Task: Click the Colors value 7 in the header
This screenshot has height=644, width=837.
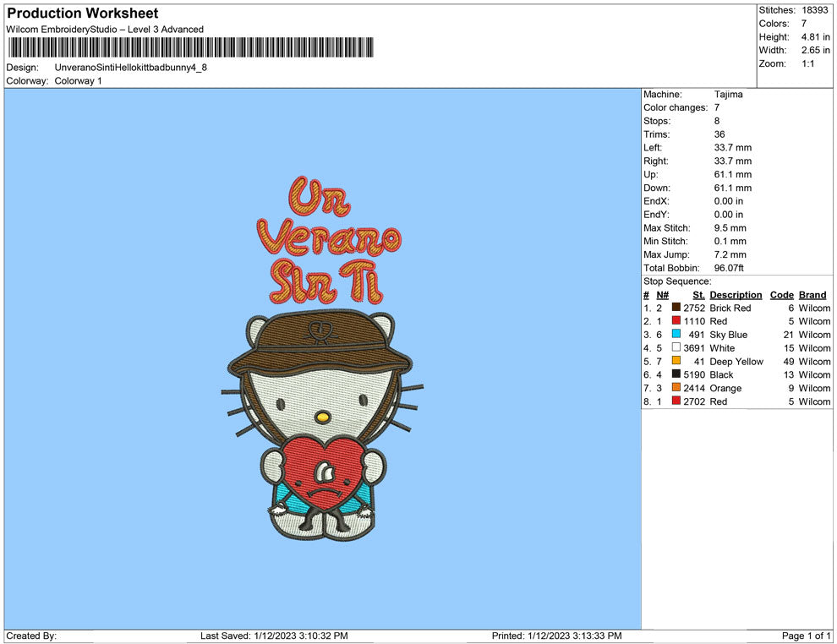Action: pos(804,24)
